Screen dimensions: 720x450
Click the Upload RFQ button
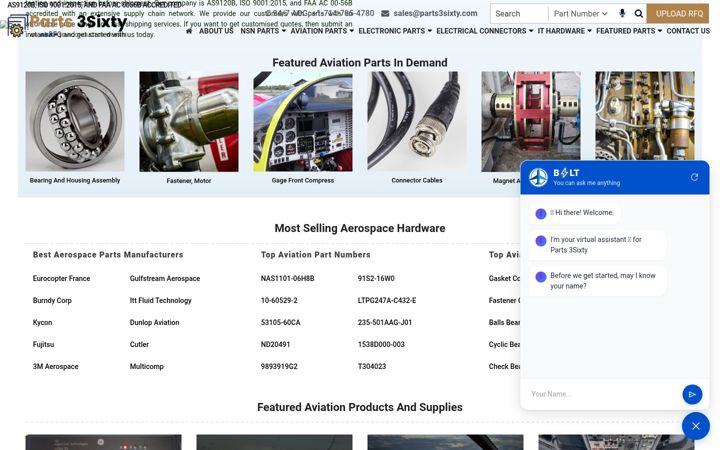click(x=679, y=14)
